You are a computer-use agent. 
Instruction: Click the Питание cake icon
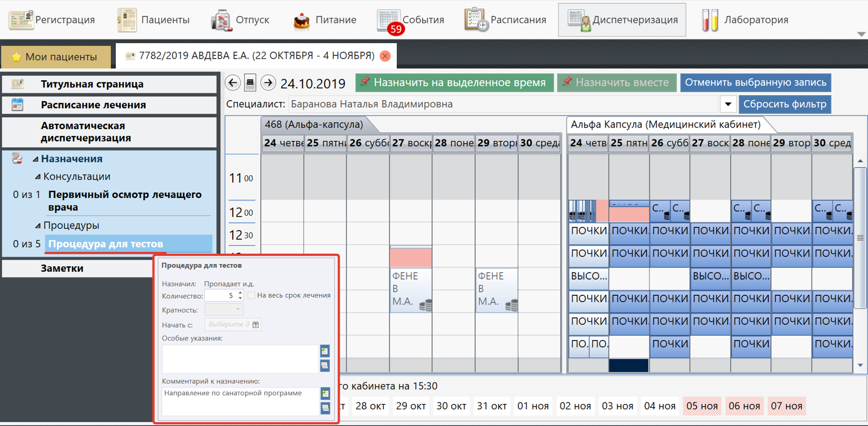[301, 20]
